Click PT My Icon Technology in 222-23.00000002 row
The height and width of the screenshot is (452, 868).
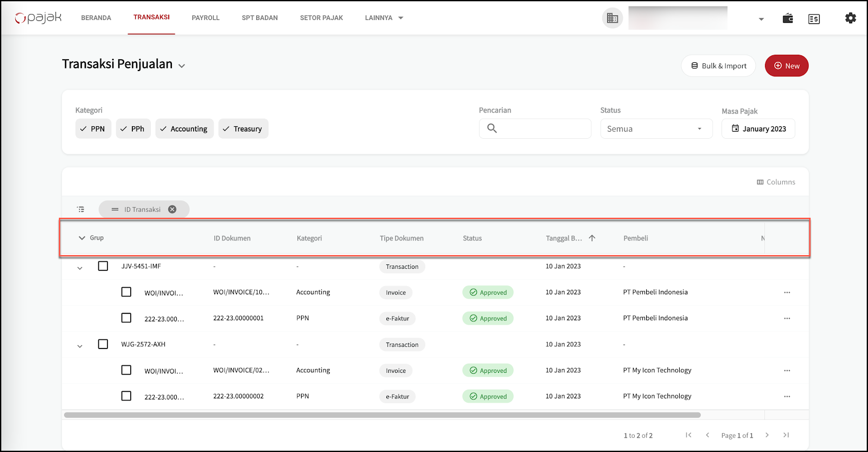coord(657,396)
